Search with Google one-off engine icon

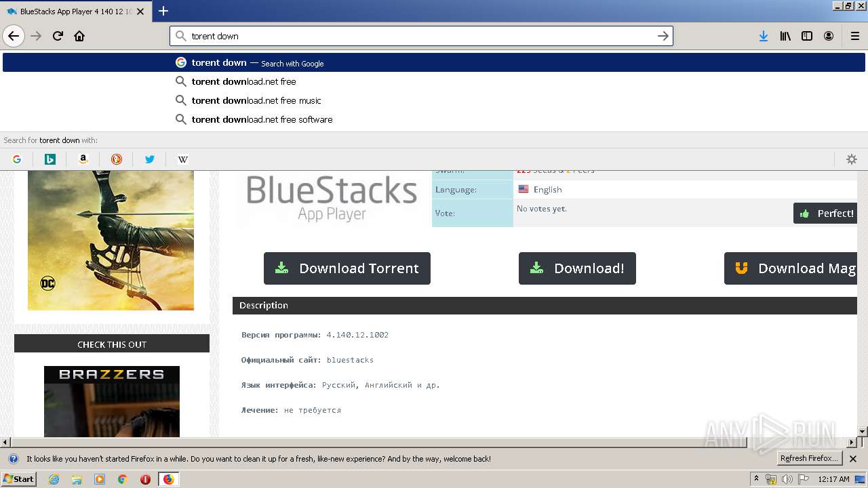tap(17, 159)
